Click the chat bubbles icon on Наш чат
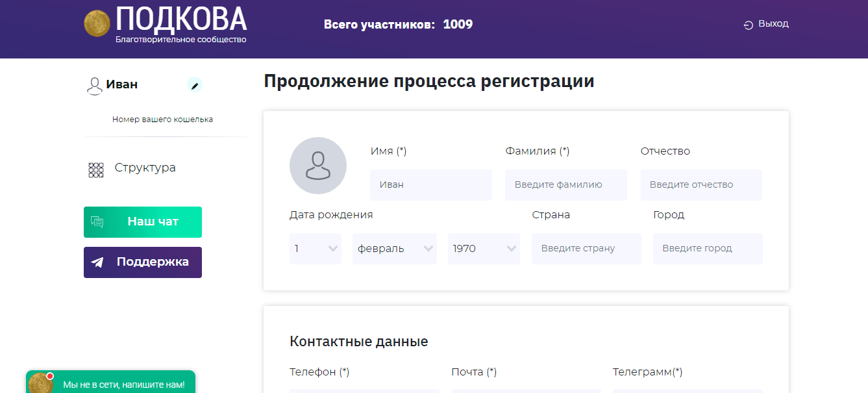The height and width of the screenshot is (393, 868). 97,222
